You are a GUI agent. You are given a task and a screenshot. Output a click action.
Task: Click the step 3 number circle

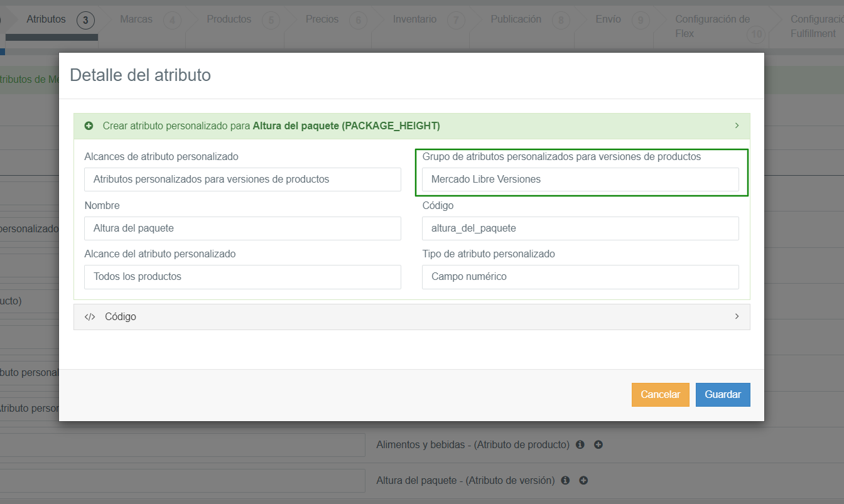85,21
